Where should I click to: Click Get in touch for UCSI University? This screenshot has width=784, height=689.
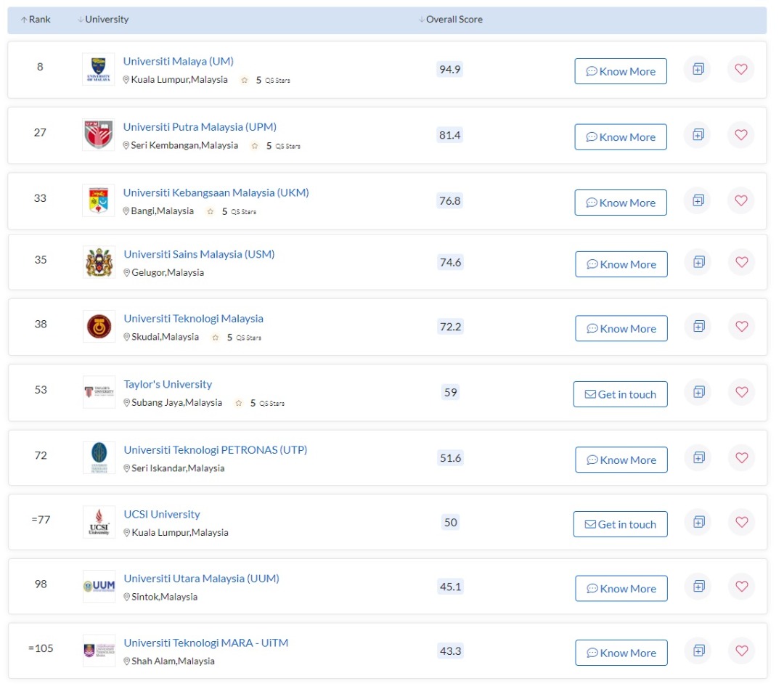pos(620,524)
